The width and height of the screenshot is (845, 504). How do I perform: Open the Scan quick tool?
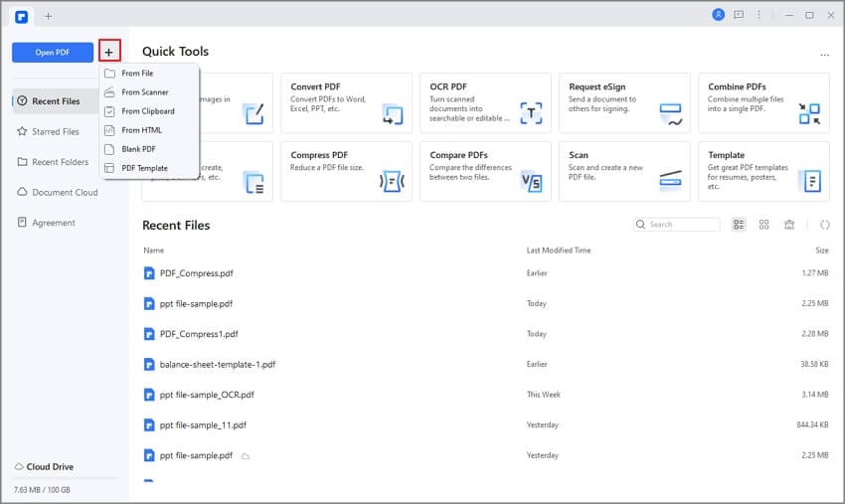click(624, 171)
